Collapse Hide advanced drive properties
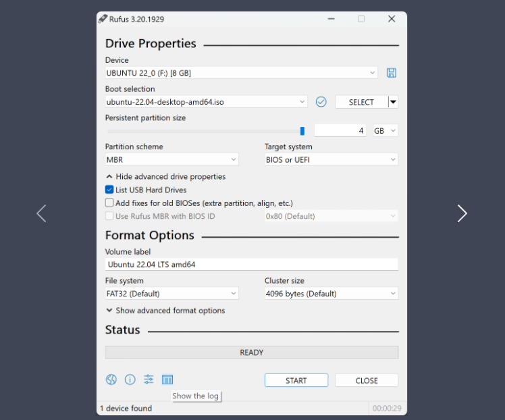Image resolution: width=505 pixels, height=420 pixels. click(x=166, y=176)
